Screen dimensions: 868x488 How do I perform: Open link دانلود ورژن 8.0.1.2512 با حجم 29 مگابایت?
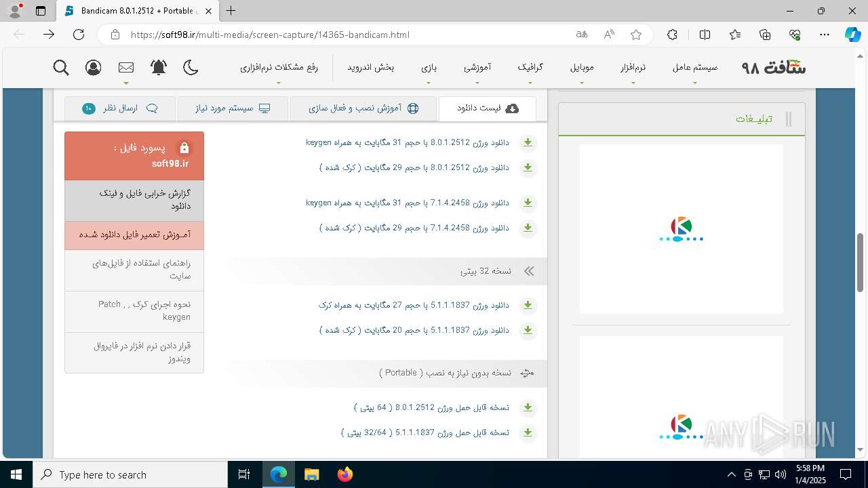[x=414, y=167]
